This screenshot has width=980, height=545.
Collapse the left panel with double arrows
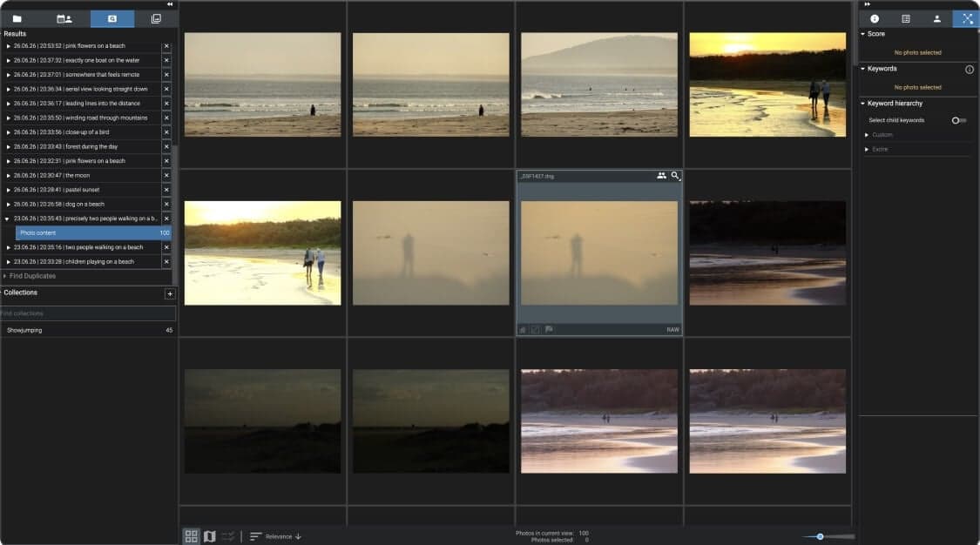click(x=170, y=3)
